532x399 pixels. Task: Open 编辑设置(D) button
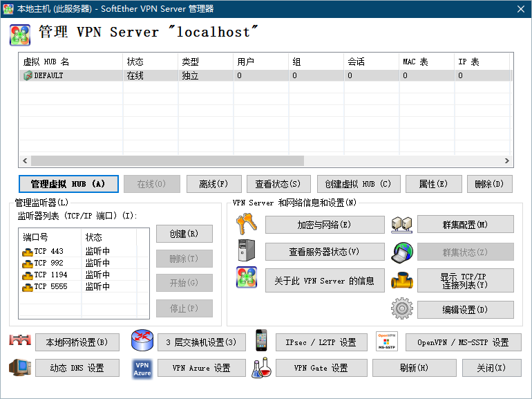coord(466,310)
